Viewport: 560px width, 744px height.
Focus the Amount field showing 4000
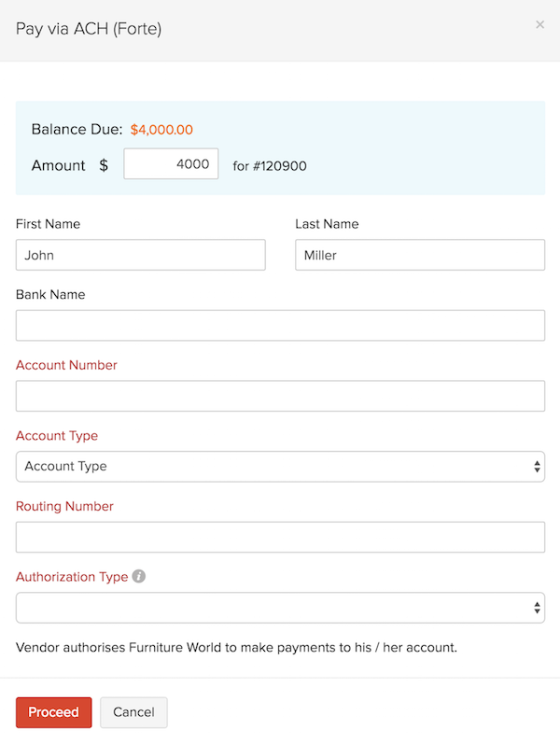171,164
